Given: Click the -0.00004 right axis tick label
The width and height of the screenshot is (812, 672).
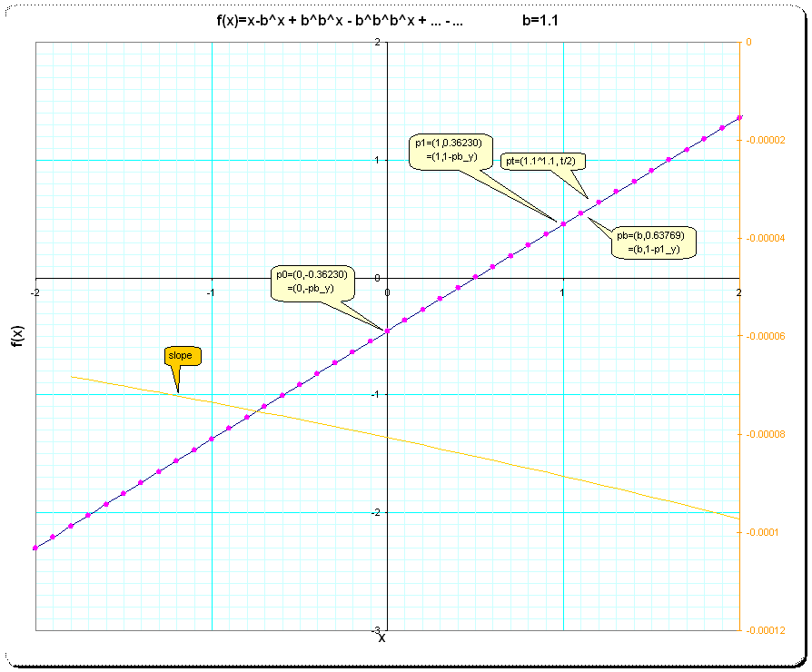Looking at the screenshot, I should click(765, 238).
